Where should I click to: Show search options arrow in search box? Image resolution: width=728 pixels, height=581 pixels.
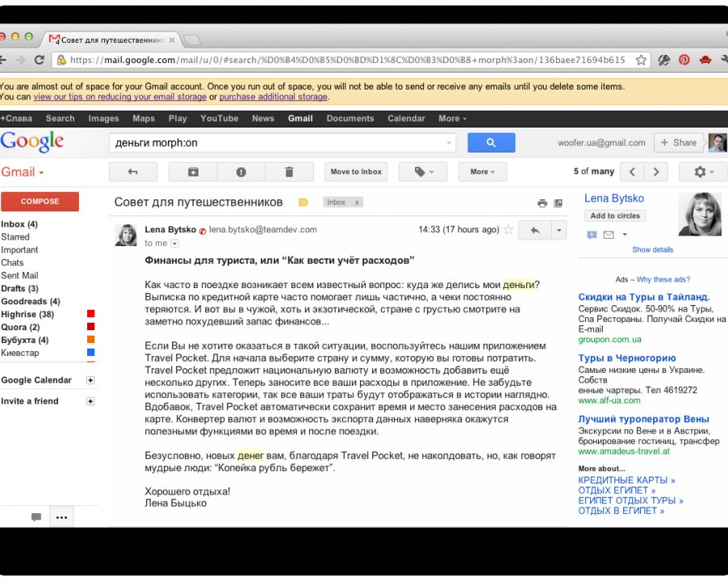coord(449,143)
